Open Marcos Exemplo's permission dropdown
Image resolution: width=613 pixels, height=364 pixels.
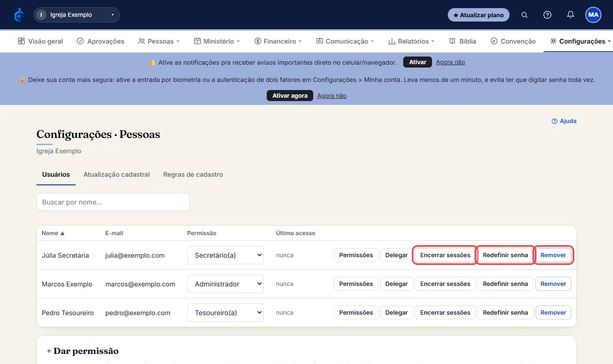(x=226, y=284)
